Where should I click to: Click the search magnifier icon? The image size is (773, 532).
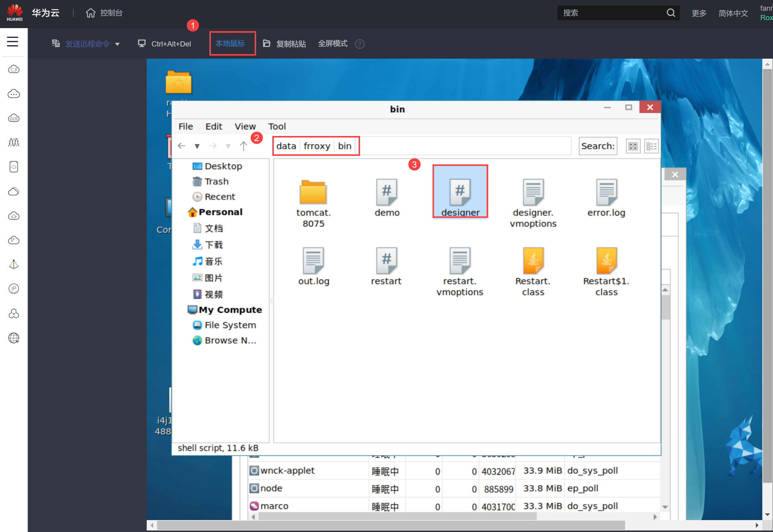[671, 13]
